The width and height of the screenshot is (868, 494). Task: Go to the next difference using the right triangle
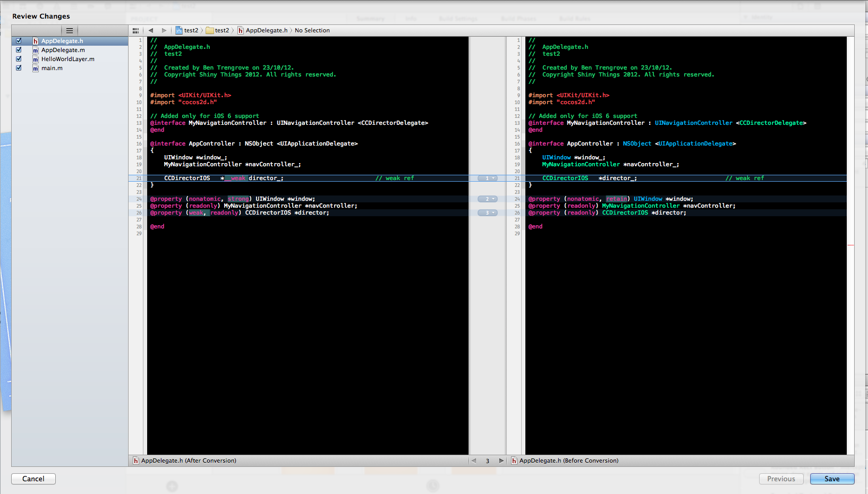501,461
